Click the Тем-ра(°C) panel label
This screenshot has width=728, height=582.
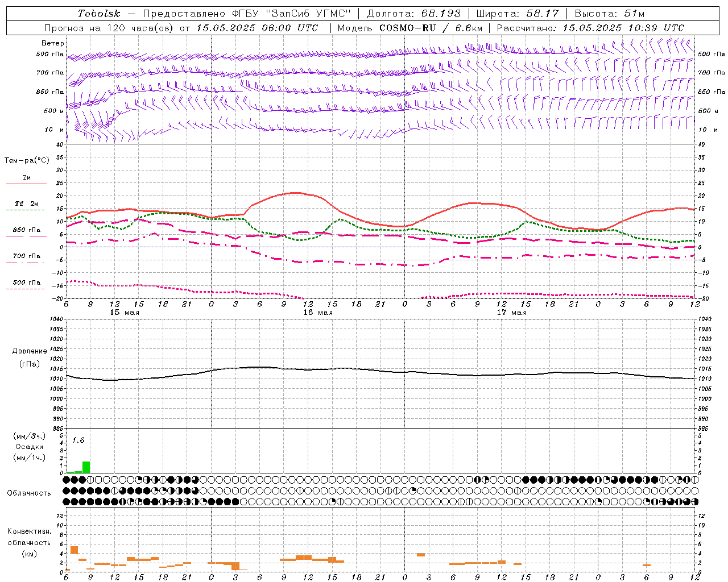click(x=27, y=161)
